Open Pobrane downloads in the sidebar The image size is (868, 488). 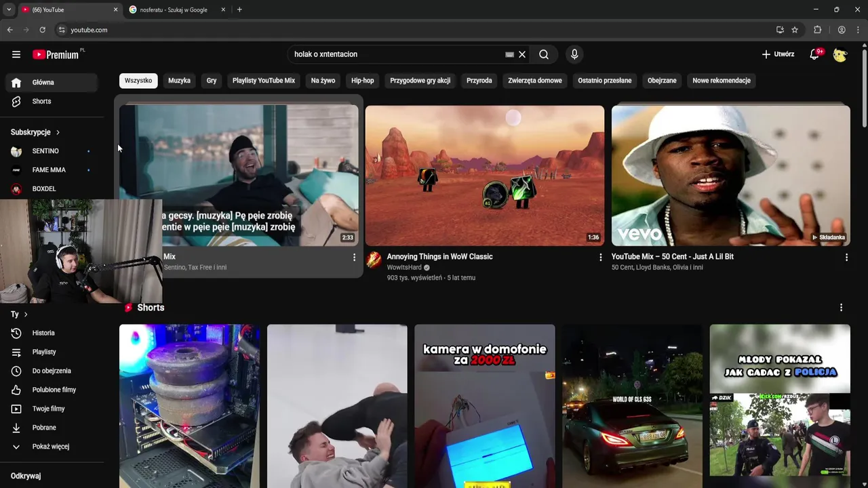53,428
